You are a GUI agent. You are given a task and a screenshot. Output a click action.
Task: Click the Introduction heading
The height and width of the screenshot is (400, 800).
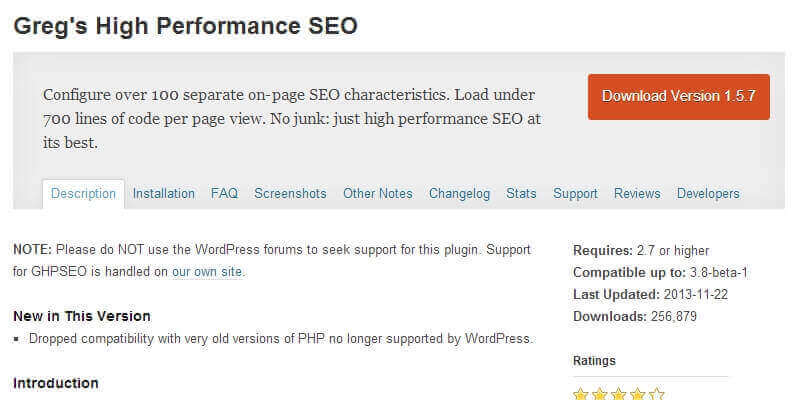click(56, 383)
